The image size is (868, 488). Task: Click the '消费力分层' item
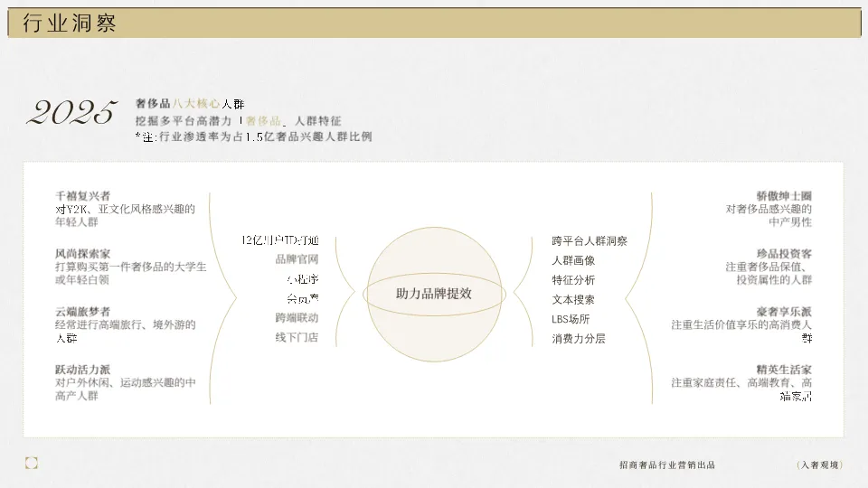(579, 339)
